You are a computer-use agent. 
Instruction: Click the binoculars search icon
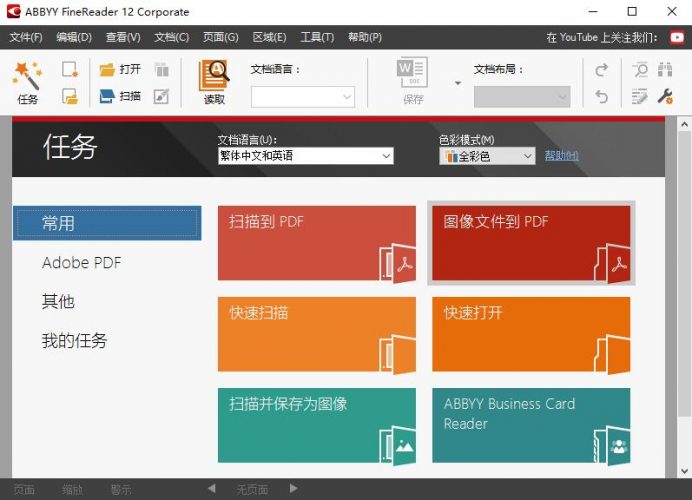coord(665,70)
